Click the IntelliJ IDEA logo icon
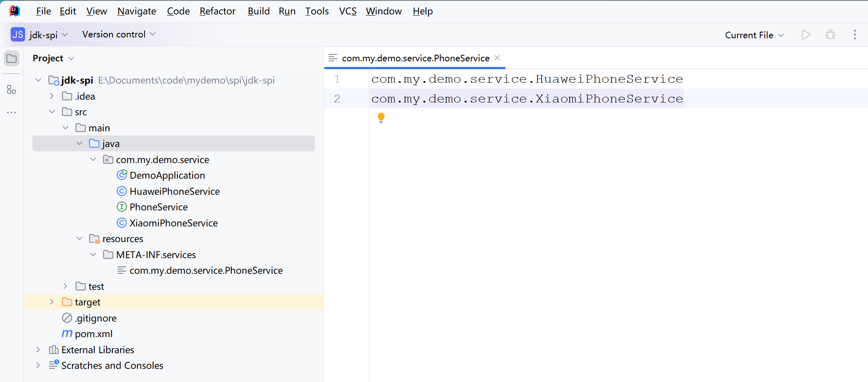 pyautogui.click(x=14, y=11)
